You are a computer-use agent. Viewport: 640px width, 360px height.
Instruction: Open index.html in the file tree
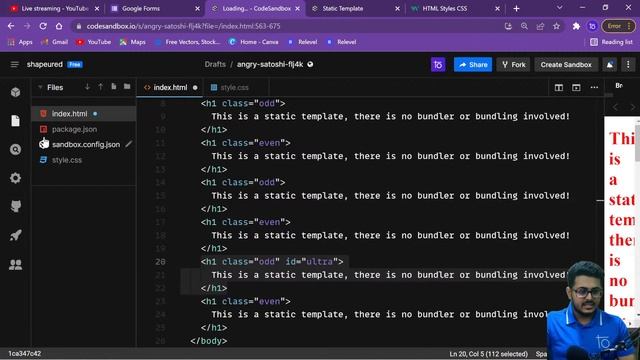(84, 113)
